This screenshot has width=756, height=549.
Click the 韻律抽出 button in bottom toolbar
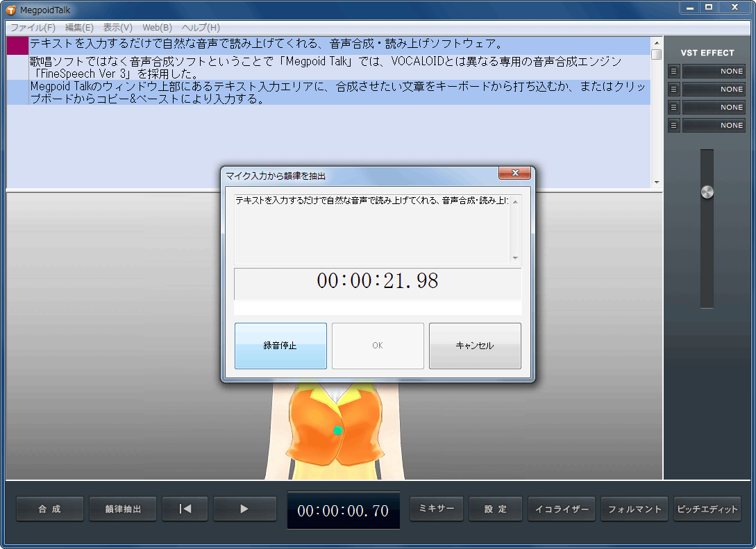pos(123,509)
